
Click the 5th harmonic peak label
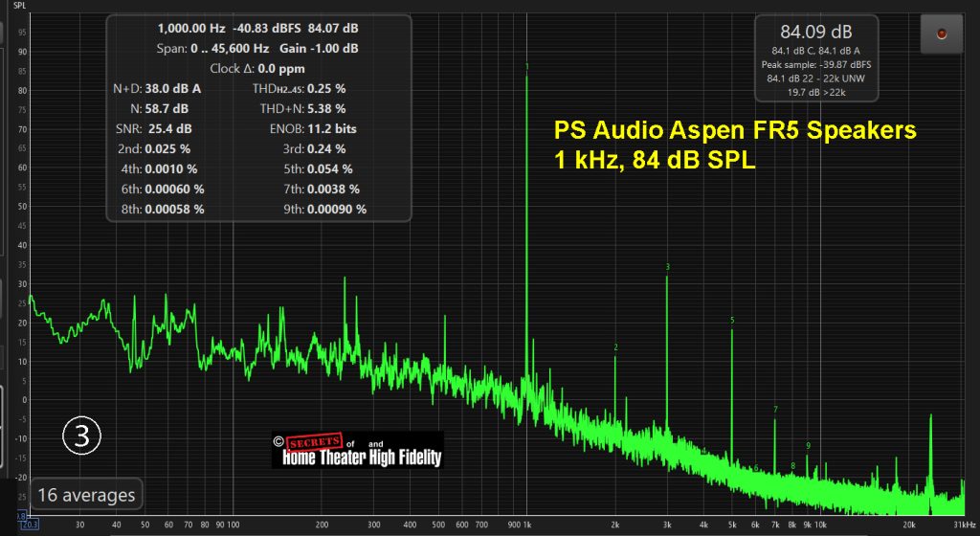pos(731,321)
